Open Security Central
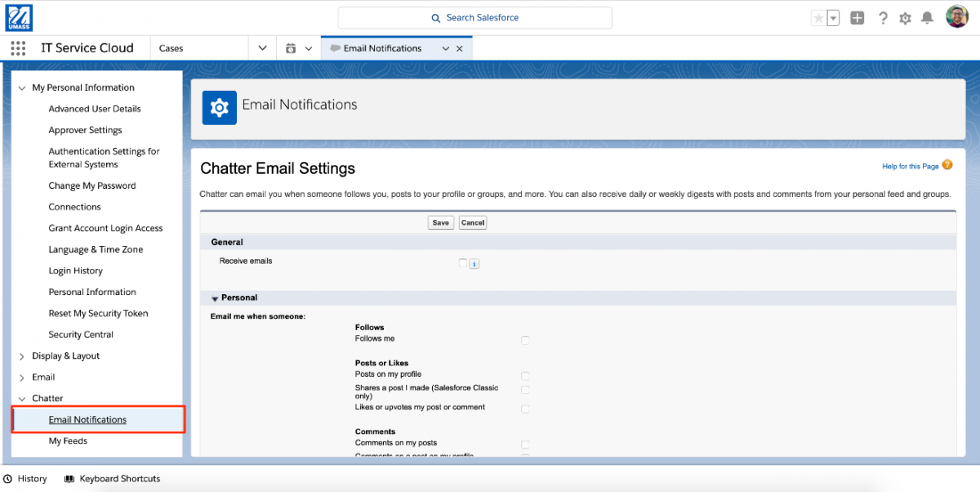 click(x=81, y=334)
